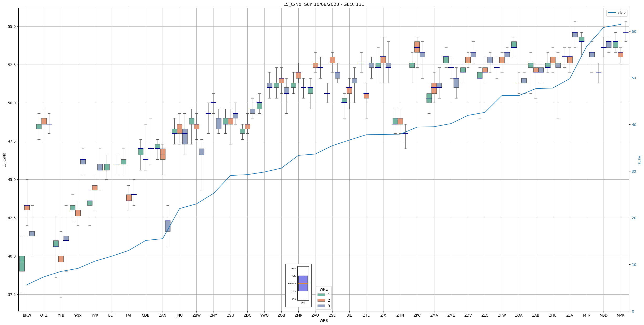Click the ZHU station tick label

[553, 315]
